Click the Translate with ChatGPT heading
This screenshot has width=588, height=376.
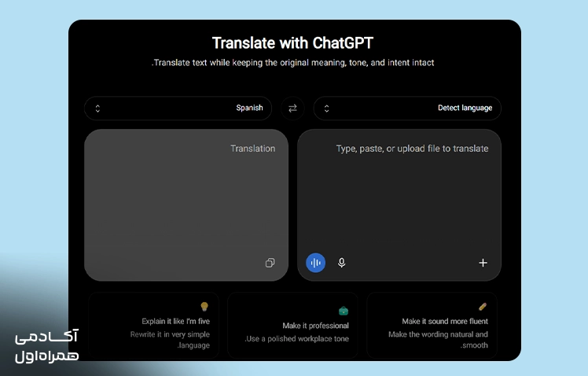tap(292, 42)
